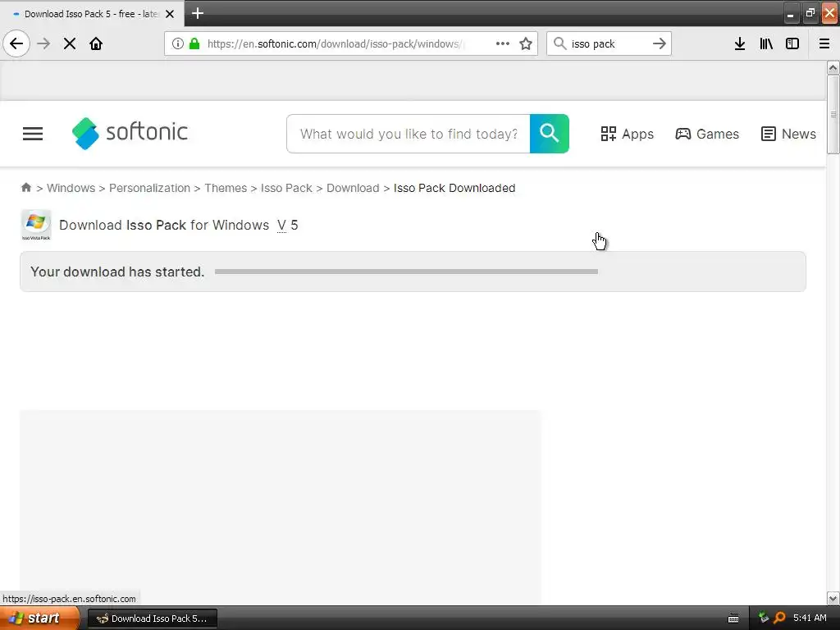Click 'Isso Pack Downloaded' breadcrumb text
The width and height of the screenshot is (840, 630).
454,188
